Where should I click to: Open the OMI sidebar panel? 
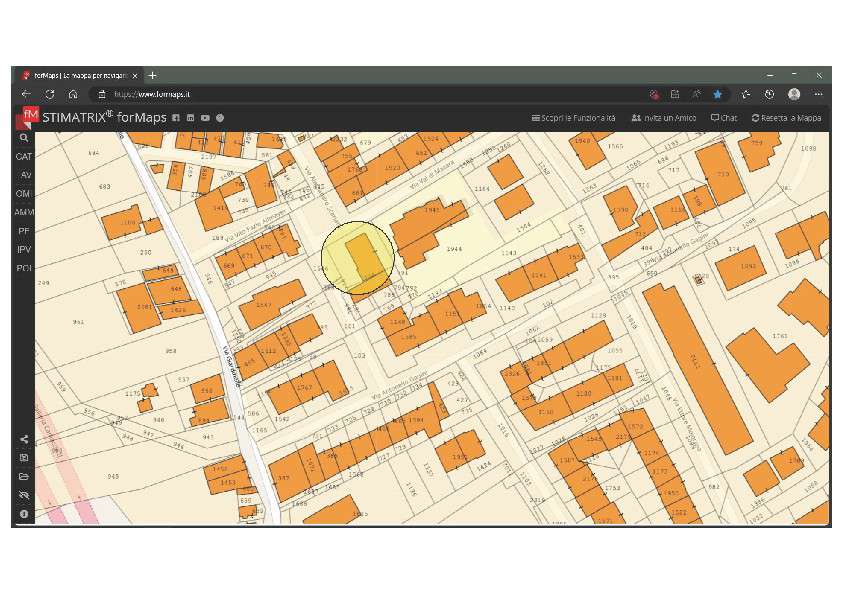(x=24, y=193)
